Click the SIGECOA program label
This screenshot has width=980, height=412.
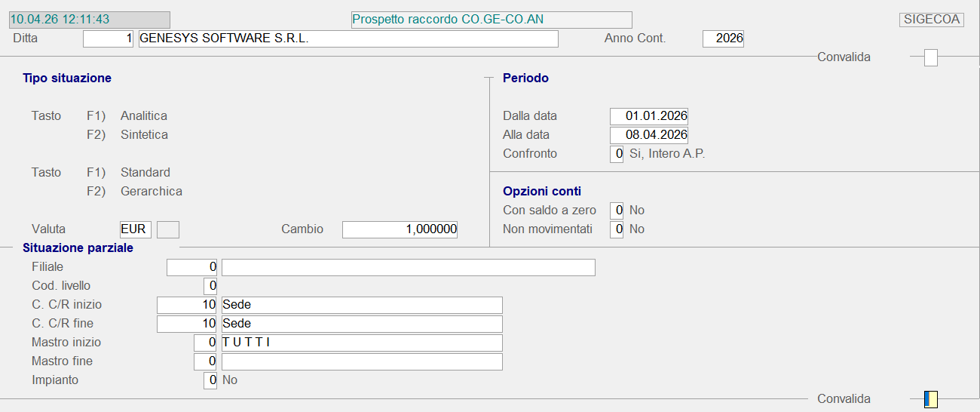(x=931, y=20)
